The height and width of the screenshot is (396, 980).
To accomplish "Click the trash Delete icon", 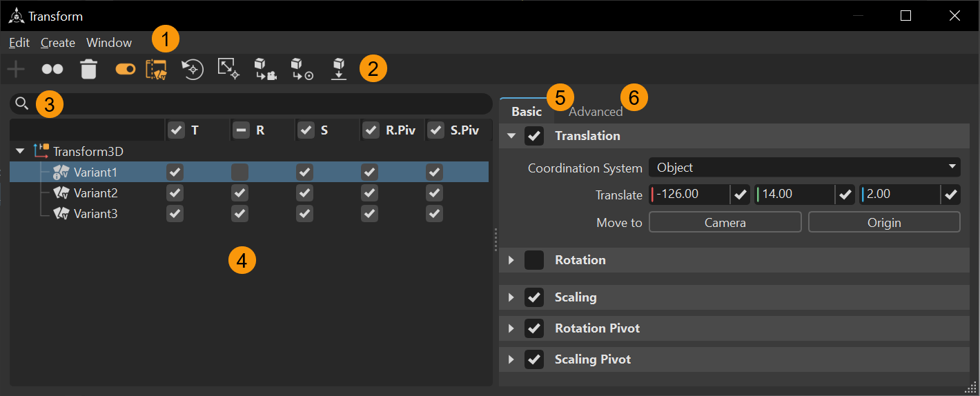I will pos(89,69).
